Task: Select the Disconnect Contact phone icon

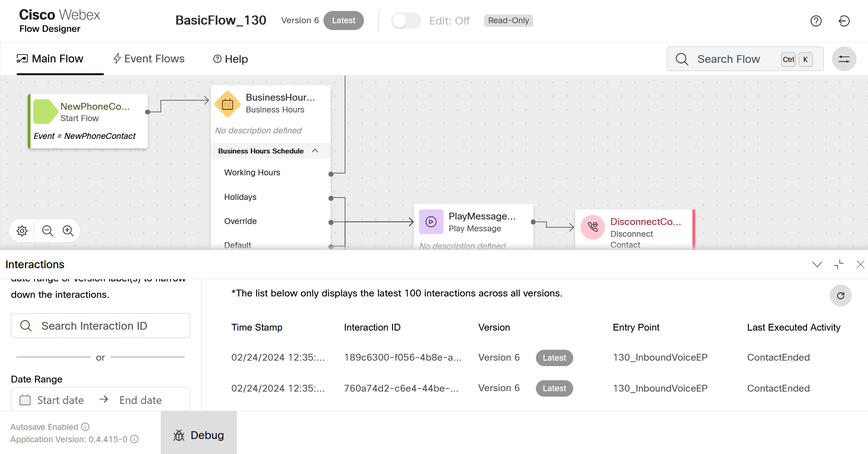Action: point(592,227)
